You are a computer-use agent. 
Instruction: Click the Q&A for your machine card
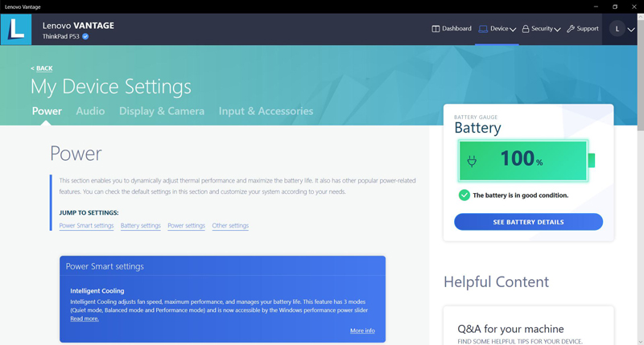[x=528, y=327]
